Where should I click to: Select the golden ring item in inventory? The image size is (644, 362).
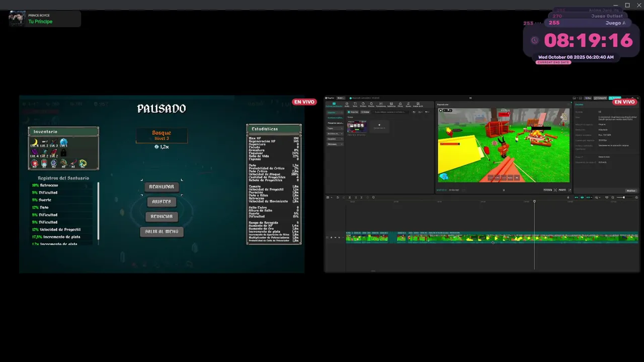(83, 163)
